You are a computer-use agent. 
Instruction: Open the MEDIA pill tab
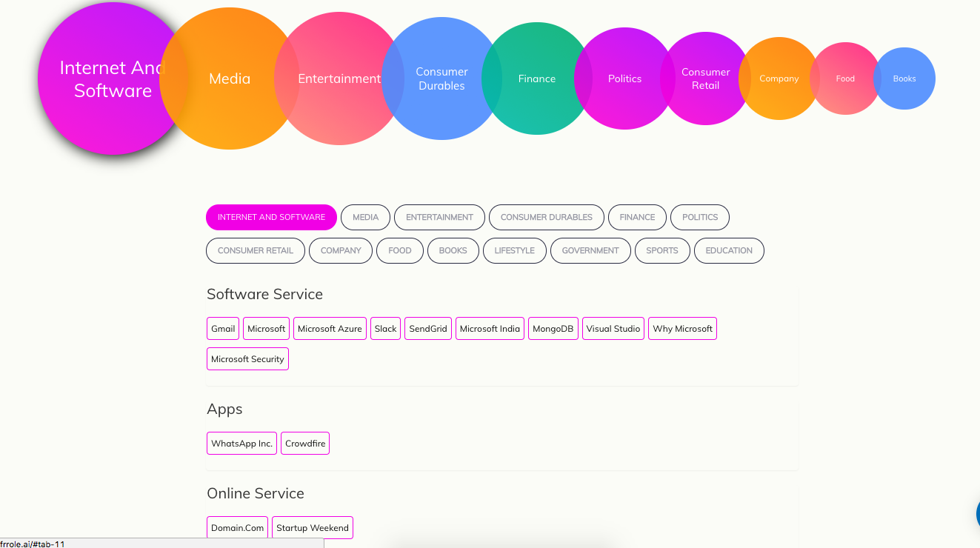(365, 218)
